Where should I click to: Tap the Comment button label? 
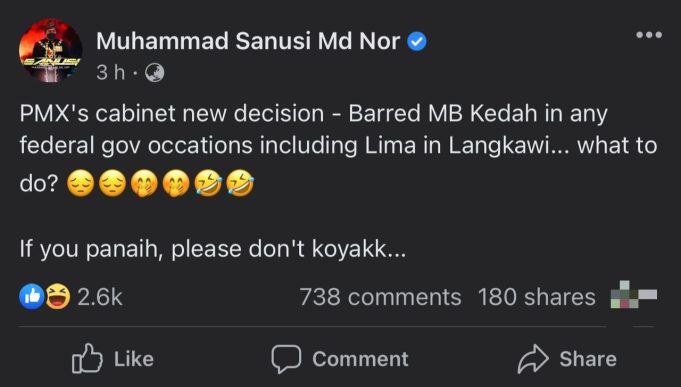pos(360,359)
